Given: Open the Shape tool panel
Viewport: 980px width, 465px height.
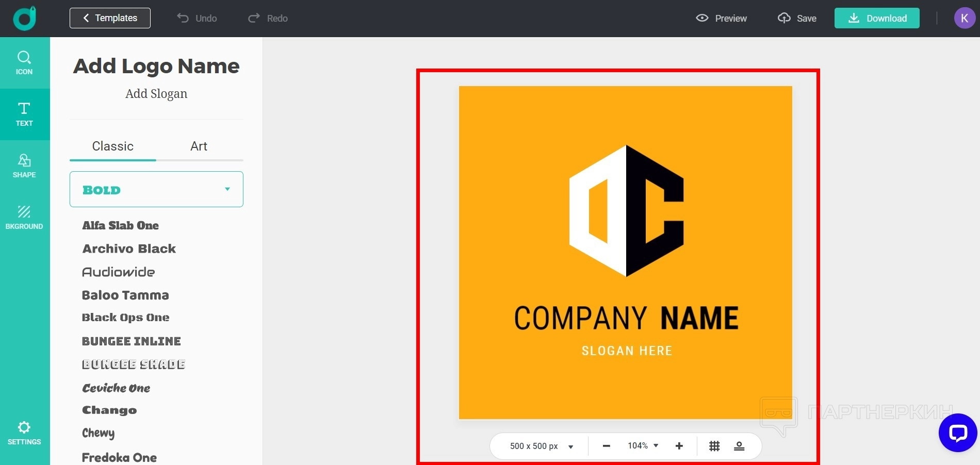Looking at the screenshot, I should tap(24, 165).
